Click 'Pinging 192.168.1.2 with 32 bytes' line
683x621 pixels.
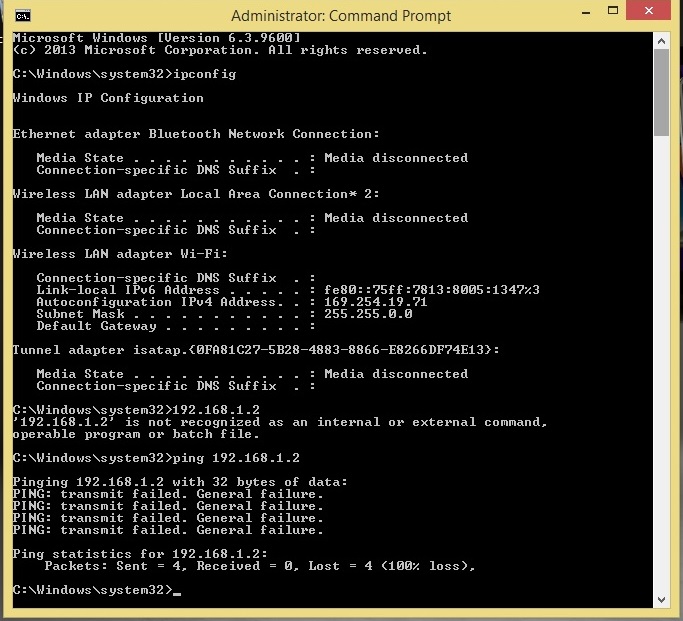(180, 482)
